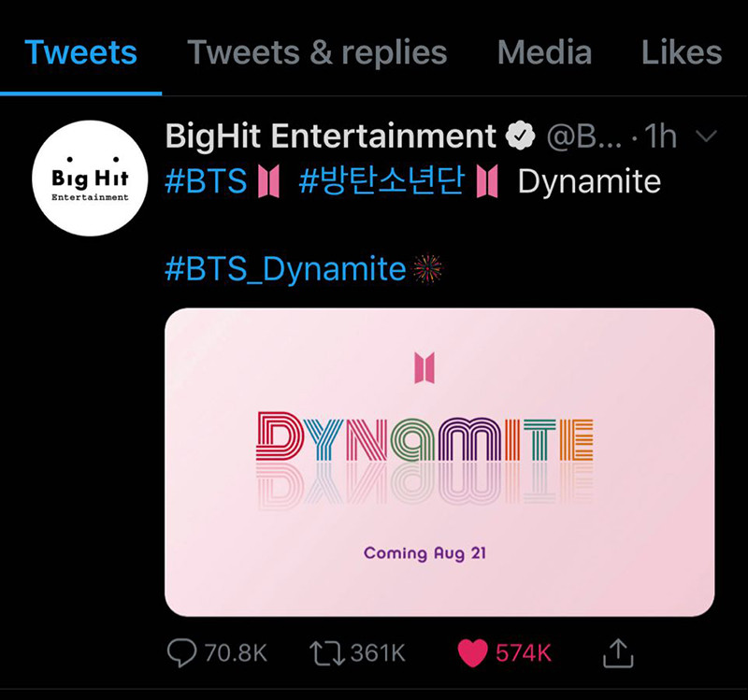Select the Tweets tab

point(82,52)
